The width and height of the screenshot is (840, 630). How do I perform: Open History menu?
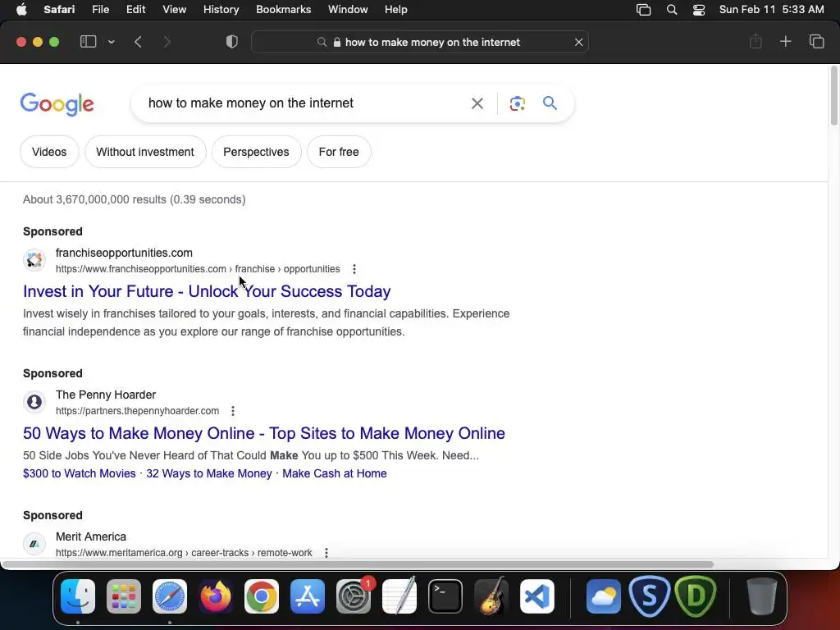tap(221, 10)
